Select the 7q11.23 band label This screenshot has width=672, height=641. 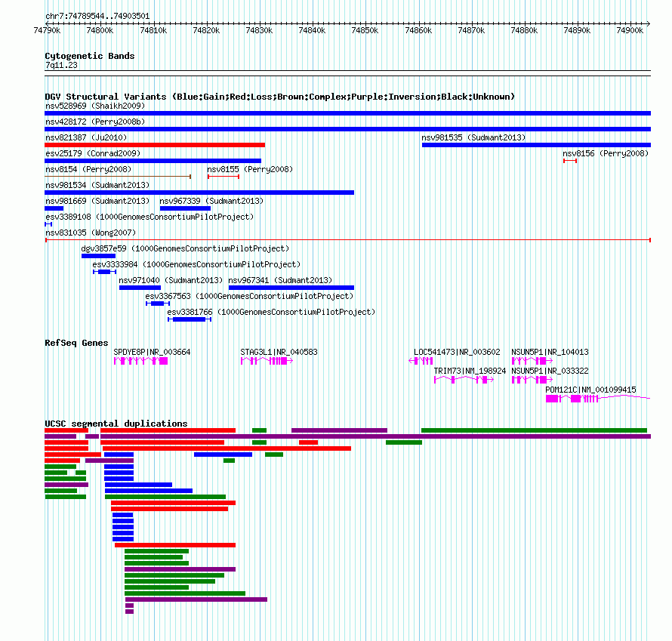click(x=61, y=65)
